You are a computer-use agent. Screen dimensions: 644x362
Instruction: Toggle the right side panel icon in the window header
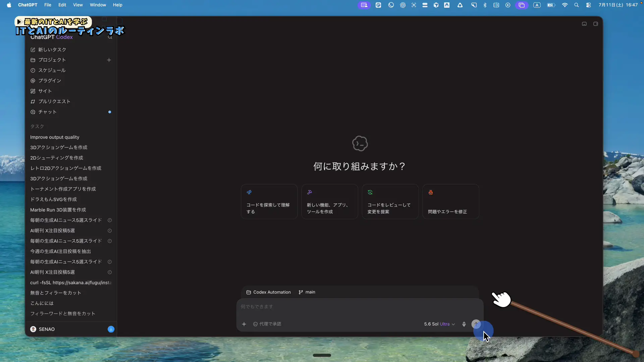point(596,24)
